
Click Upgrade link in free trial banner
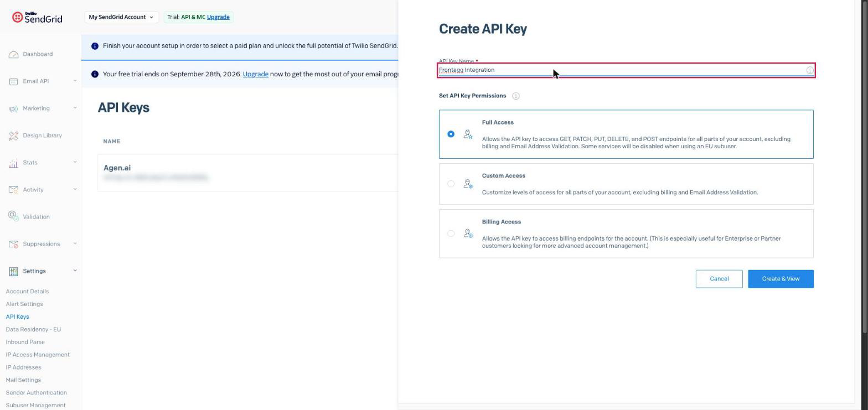tap(255, 74)
